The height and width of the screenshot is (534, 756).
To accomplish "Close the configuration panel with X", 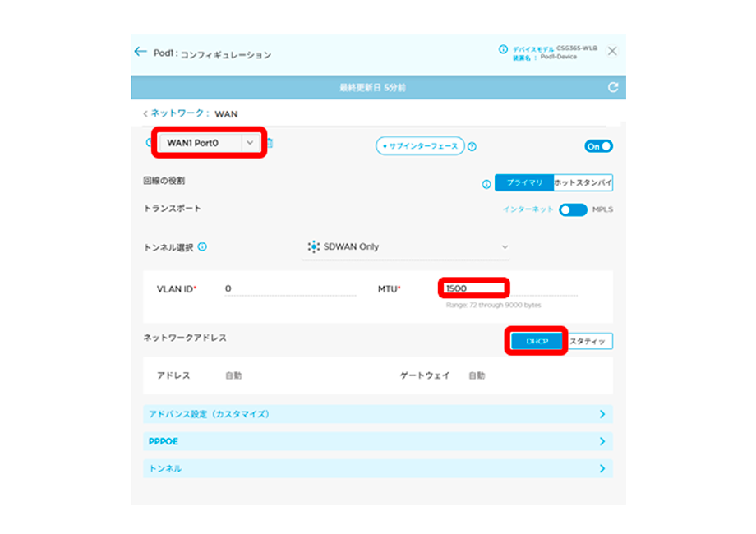I will tap(612, 51).
